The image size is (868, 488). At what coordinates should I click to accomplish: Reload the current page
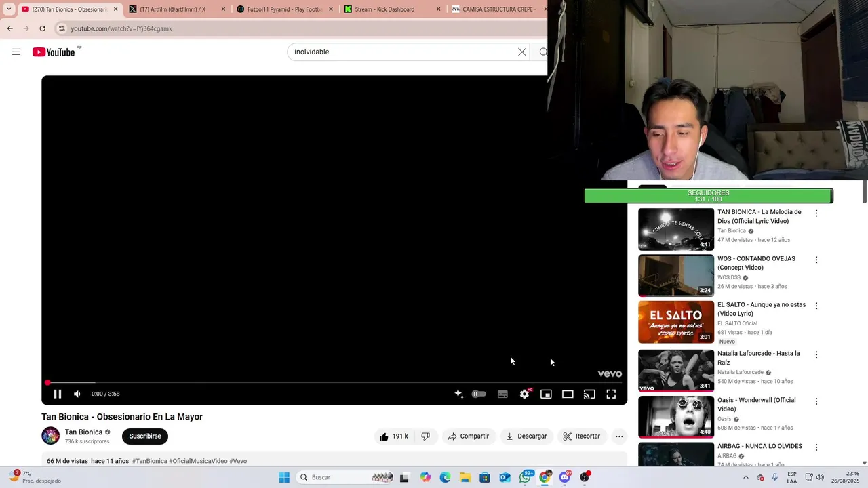pos(42,28)
